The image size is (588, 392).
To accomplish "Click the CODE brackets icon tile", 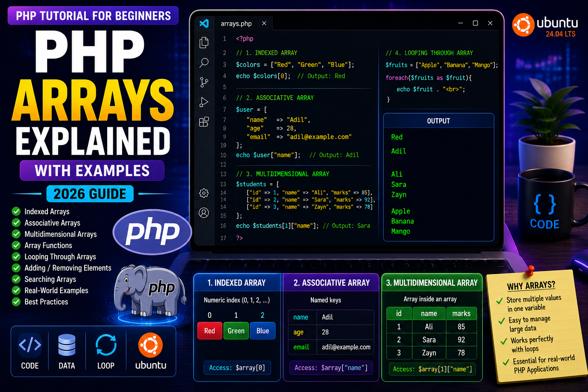I will click(30, 351).
